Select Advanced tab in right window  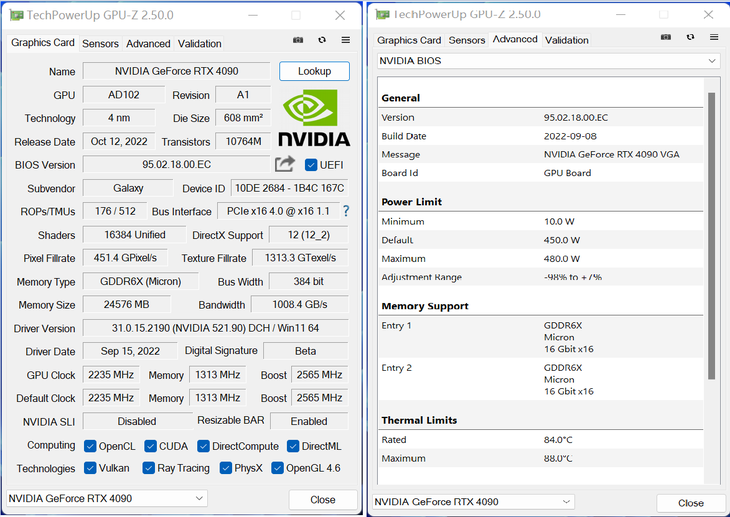point(515,40)
